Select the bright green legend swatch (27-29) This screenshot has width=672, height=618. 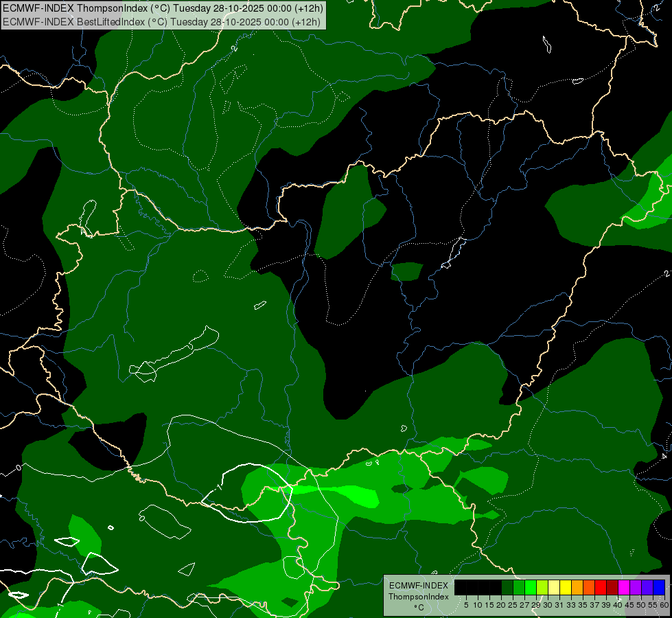[531, 587]
